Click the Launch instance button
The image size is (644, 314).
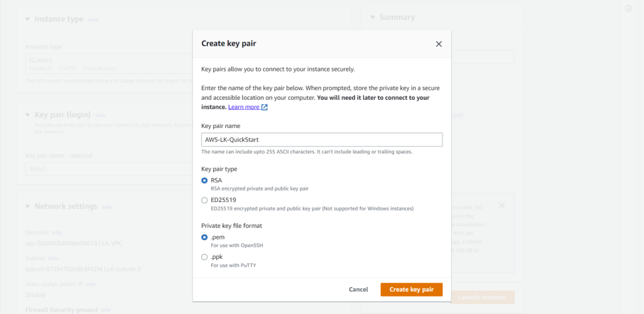tap(483, 297)
